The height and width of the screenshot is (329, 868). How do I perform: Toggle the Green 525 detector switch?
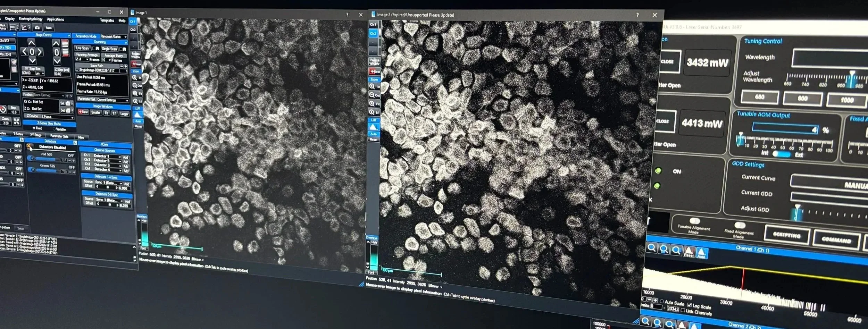point(31,169)
